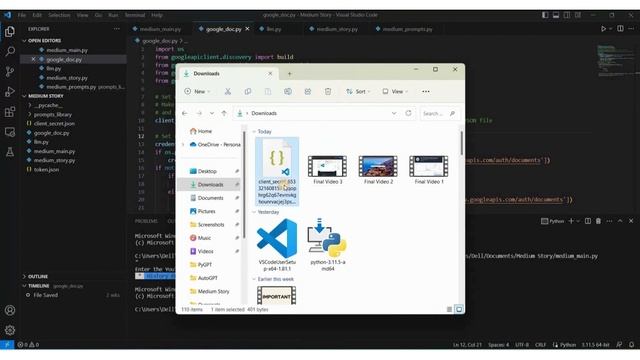Click the See more ellipsis in File Explorer
The width and height of the screenshot is (640, 360).
pos(426,91)
